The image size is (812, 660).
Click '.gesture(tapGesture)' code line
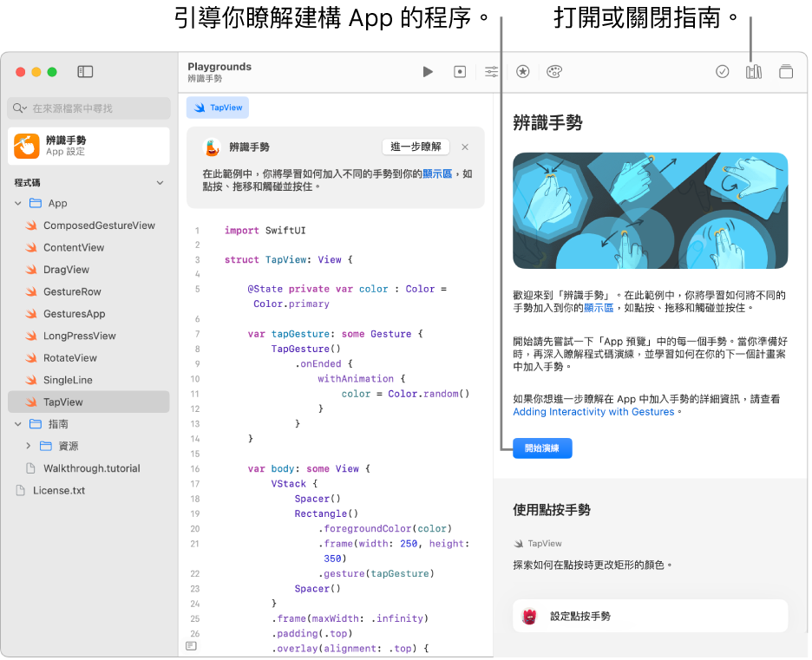click(376, 573)
